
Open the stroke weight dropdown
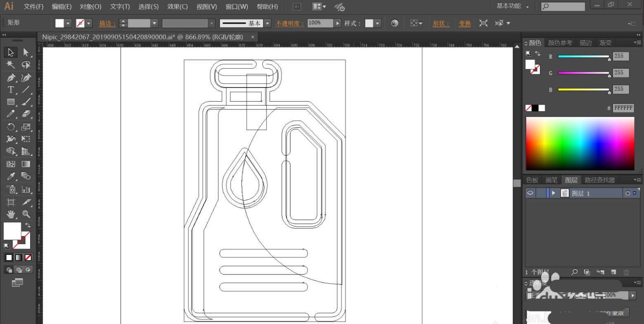click(154, 23)
